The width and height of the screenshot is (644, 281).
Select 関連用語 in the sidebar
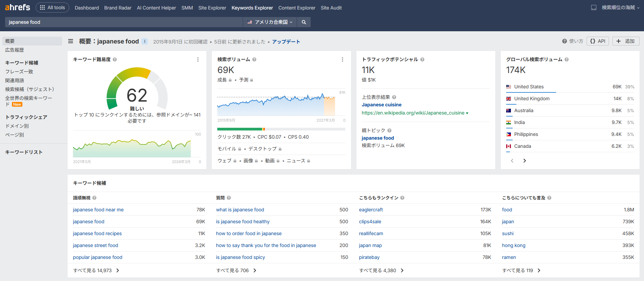[15, 81]
